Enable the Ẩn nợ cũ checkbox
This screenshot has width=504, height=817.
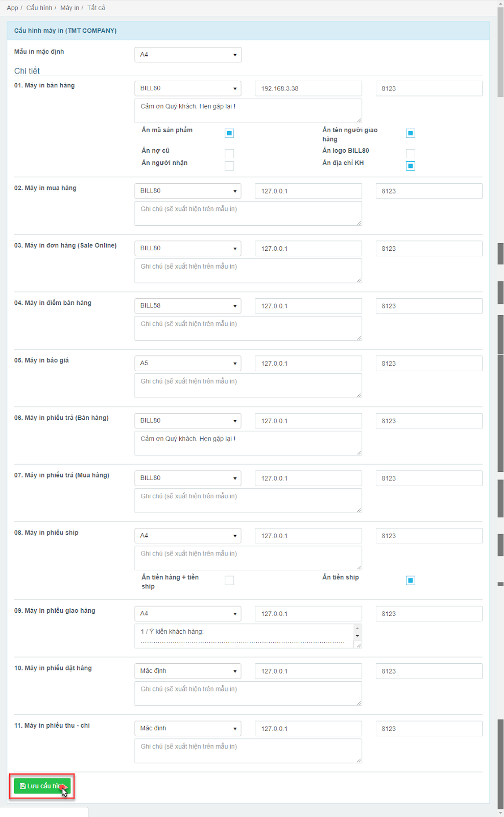(x=229, y=154)
